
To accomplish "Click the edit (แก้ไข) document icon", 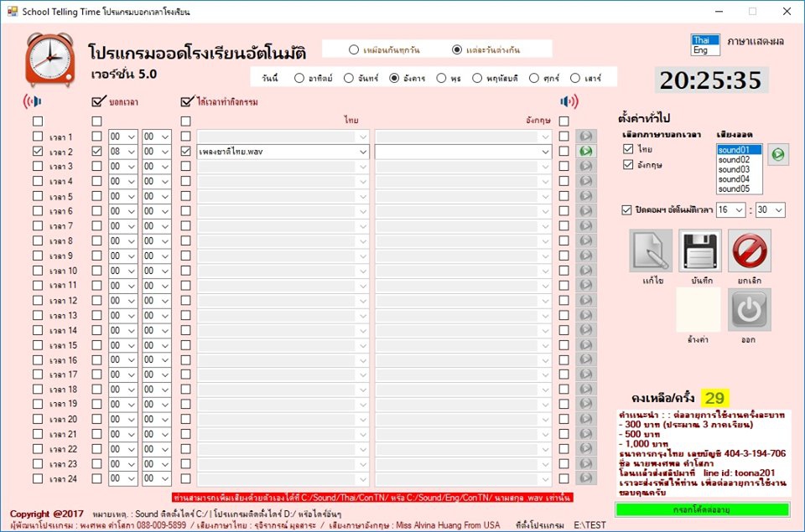I will pos(651,251).
